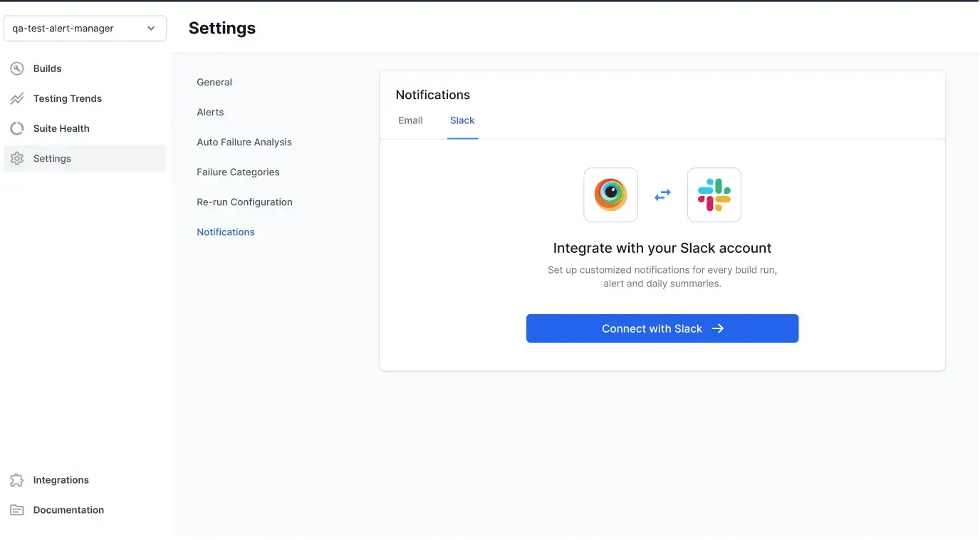Open the qa-test-alert-manager project dropdown

[85, 28]
